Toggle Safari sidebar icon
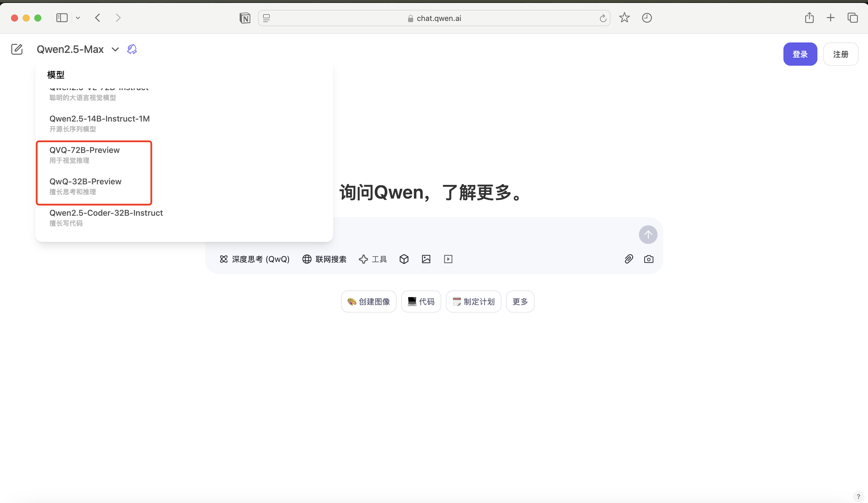Viewport: 868px width, 503px height. (x=62, y=18)
